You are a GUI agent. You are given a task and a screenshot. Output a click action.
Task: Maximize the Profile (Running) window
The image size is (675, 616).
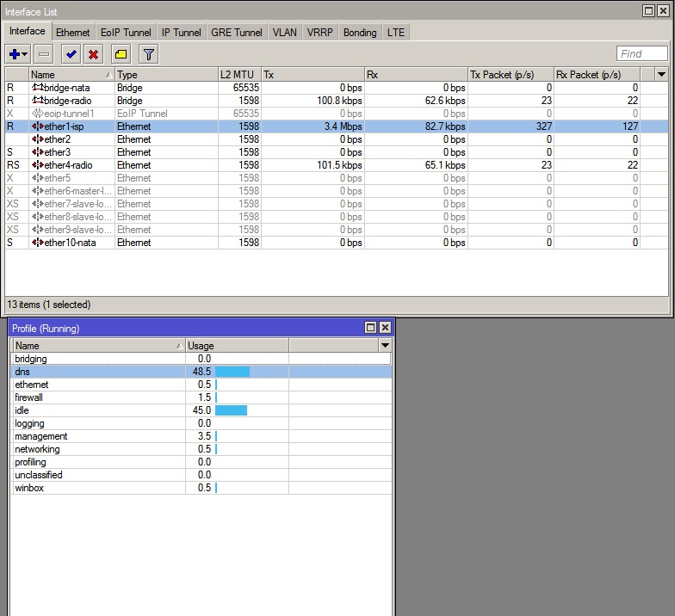(370, 328)
